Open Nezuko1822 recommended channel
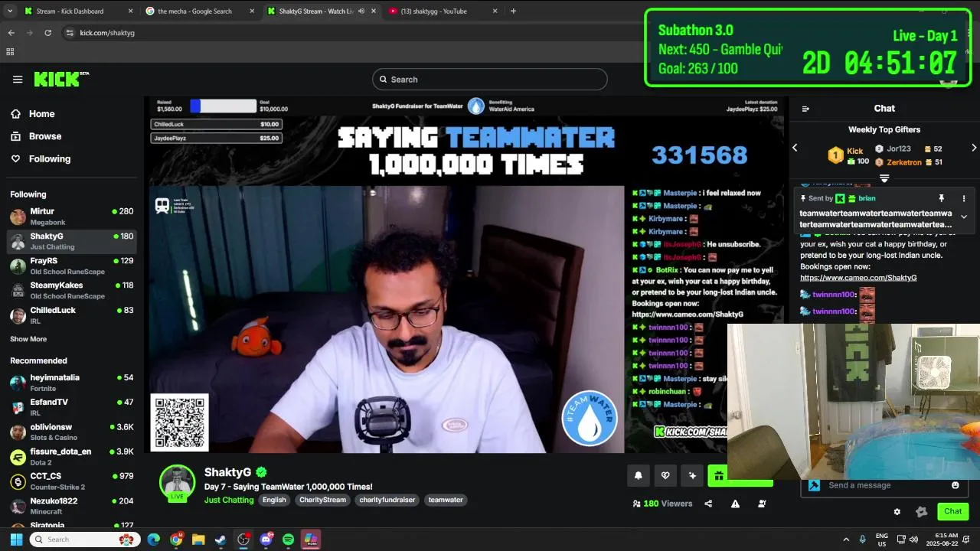The height and width of the screenshot is (551, 980). point(72,506)
